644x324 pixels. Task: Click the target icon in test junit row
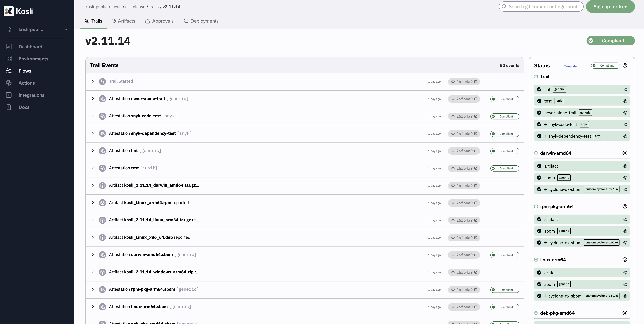tap(625, 101)
